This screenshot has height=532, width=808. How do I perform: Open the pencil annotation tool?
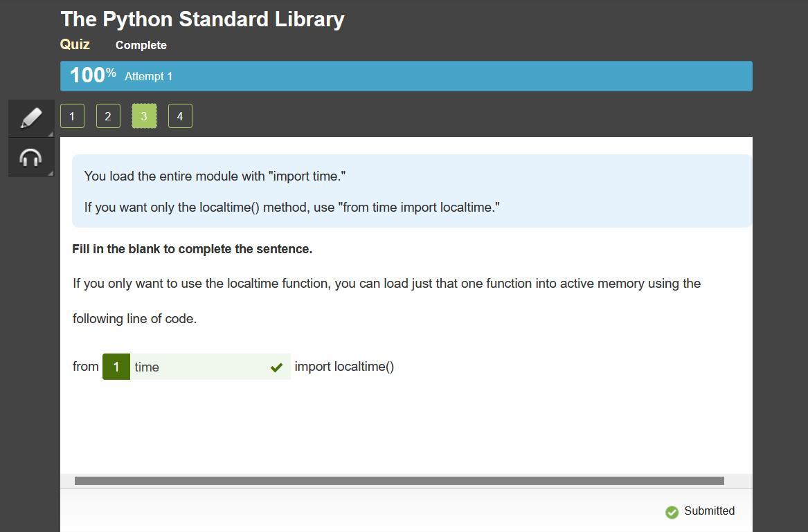click(x=31, y=118)
